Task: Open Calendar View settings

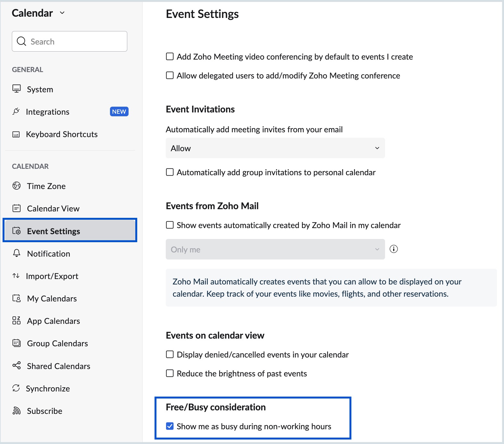Action: (x=53, y=209)
